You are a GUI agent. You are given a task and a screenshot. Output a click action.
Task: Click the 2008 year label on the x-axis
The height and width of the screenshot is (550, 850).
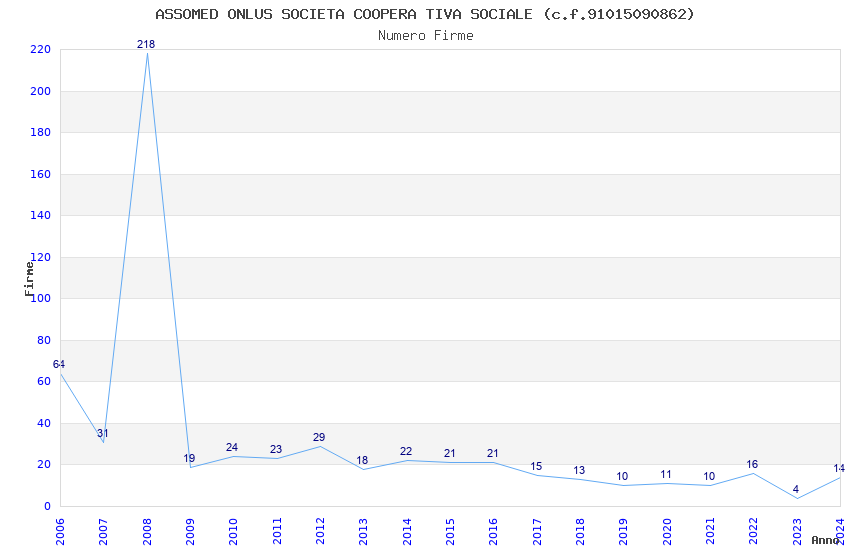pyautogui.click(x=147, y=532)
